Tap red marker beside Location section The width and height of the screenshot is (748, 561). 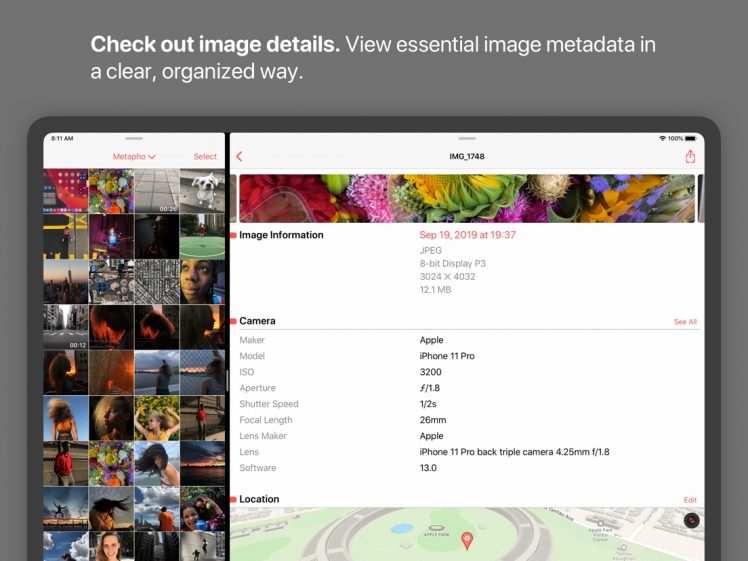point(233,499)
